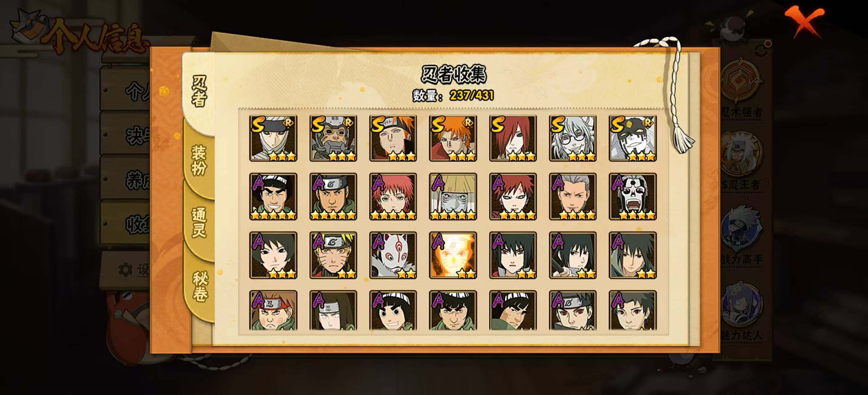The width and height of the screenshot is (868, 395).
Task: Choose the A-rank fox mask Anbu portrait
Action: click(393, 255)
